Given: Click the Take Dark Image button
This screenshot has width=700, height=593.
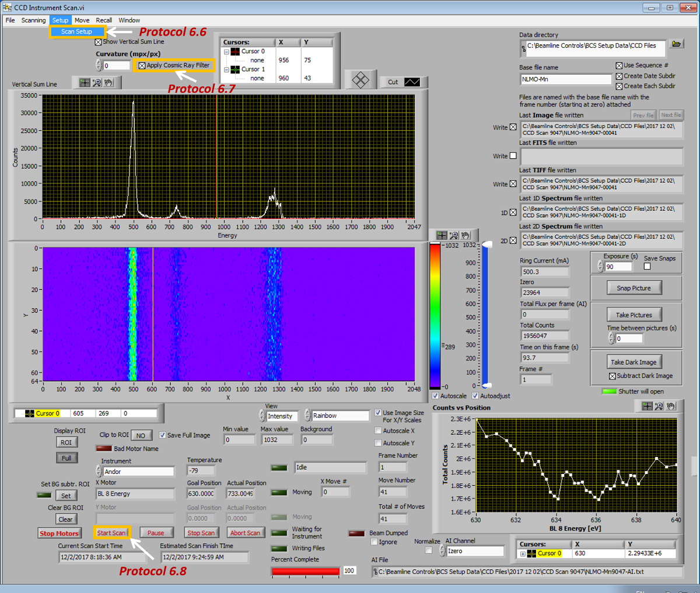Looking at the screenshot, I should (x=633, y=362).
